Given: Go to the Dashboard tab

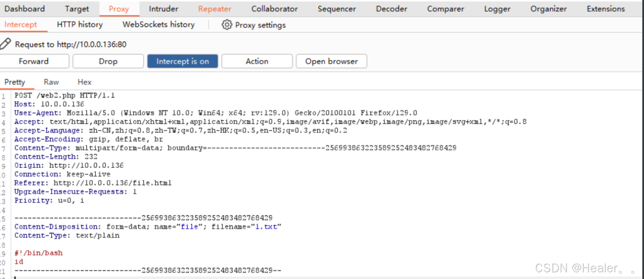Looking at the screenshot, I should [24, 8].
